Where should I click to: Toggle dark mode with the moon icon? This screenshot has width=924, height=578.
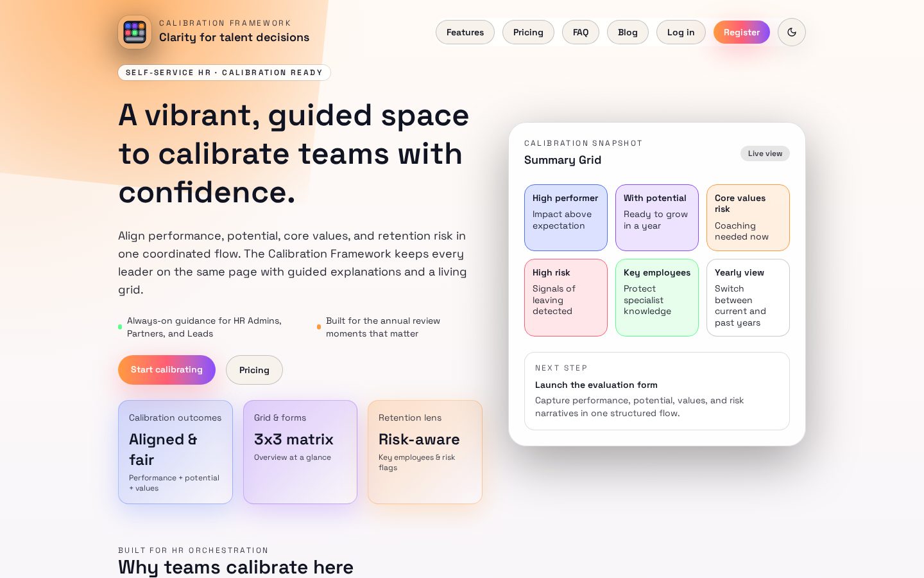point(792,32)
